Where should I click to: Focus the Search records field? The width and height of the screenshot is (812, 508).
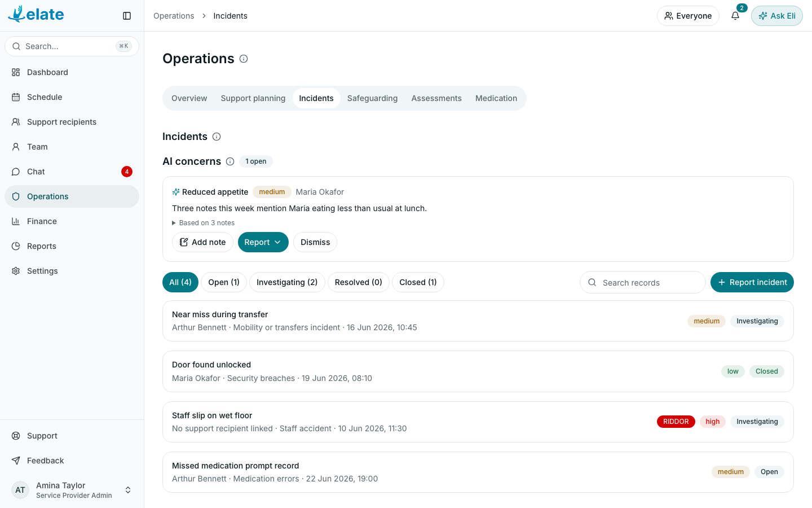643,282
